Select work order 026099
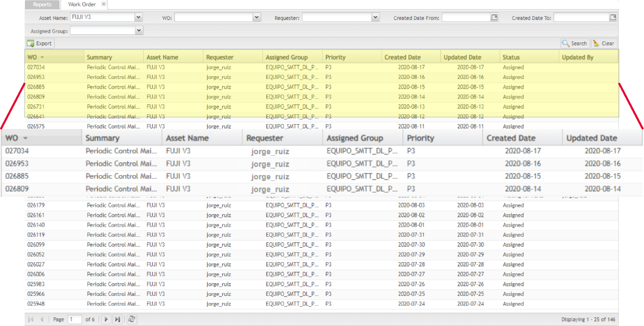This screenshot has height=326, width=644. [x=321, y=244]
